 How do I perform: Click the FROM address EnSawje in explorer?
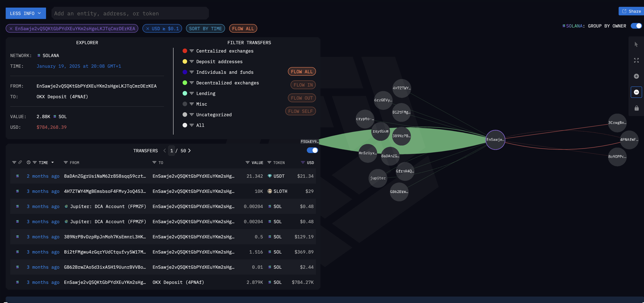click(x=96, y=86)
